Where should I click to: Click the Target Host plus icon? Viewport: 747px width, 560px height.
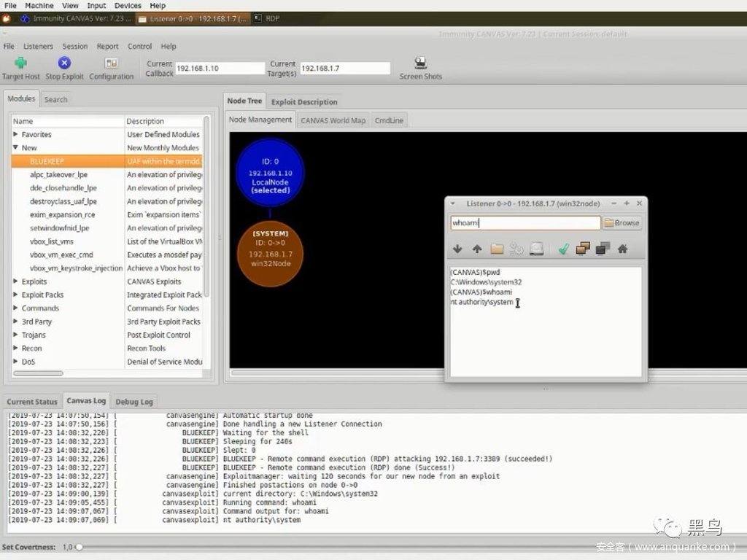(x=20, y=63)
